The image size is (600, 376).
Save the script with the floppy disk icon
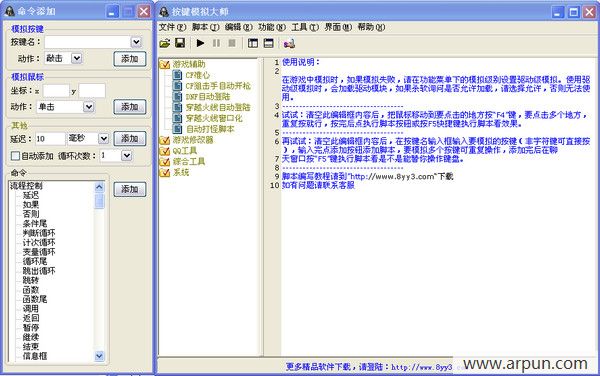tap(180, 43)
